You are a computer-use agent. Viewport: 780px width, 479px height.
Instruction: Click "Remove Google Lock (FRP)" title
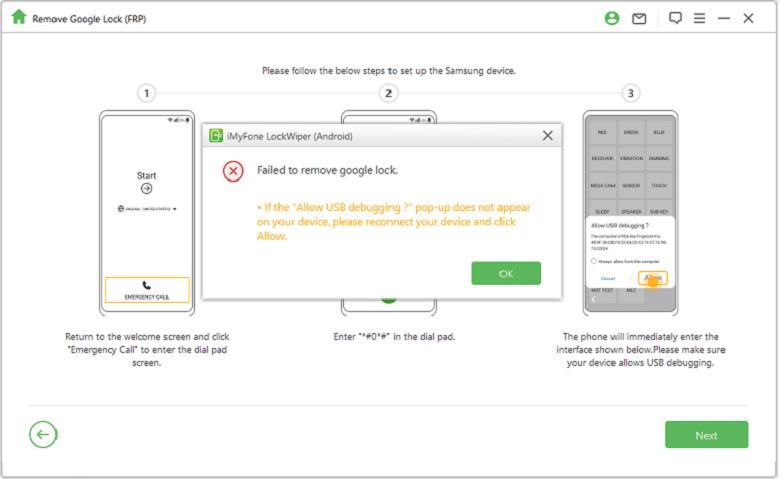tap(89, 19)
